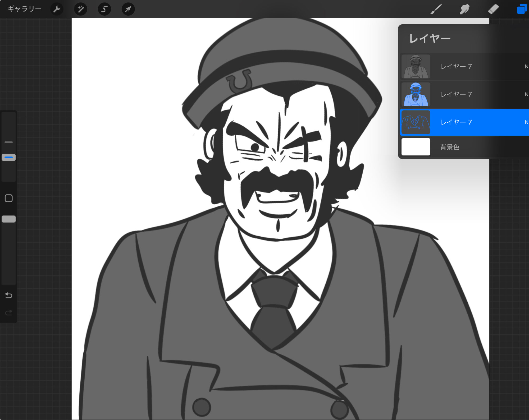Image resolution: width=529 pixels, height=420 pixels.
Task: Return to the ギャラリー gallery
Action: [24, 9]
